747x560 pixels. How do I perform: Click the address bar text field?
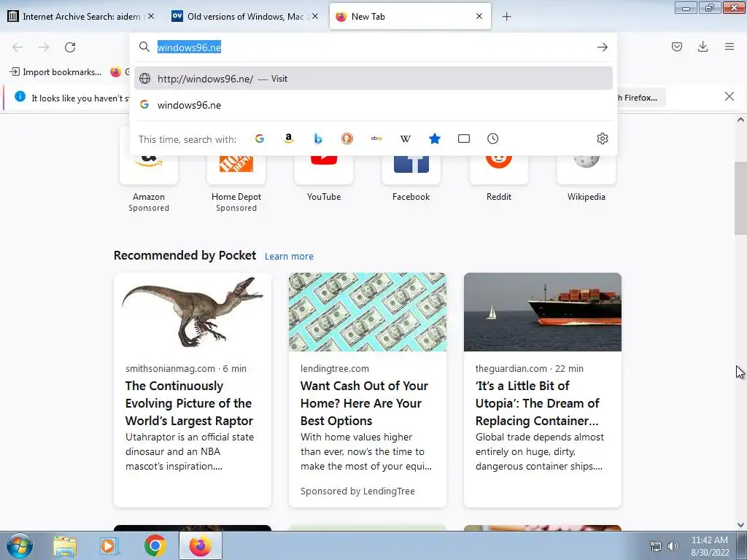374,47
